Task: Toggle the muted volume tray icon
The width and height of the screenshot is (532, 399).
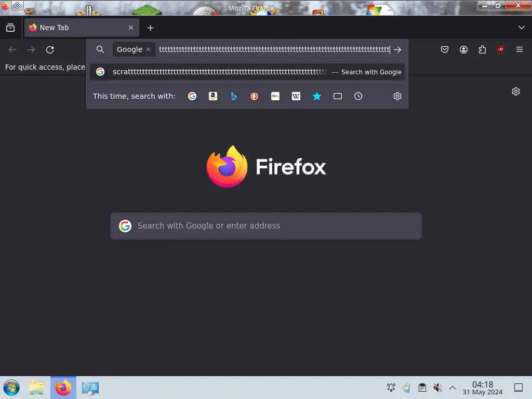Action: [x=437, y=388]
